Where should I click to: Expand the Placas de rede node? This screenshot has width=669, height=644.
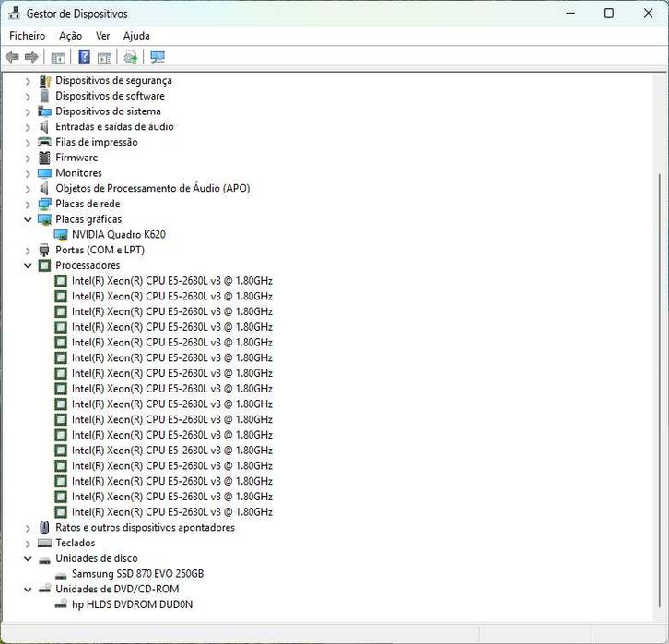(x=28, y=205)
